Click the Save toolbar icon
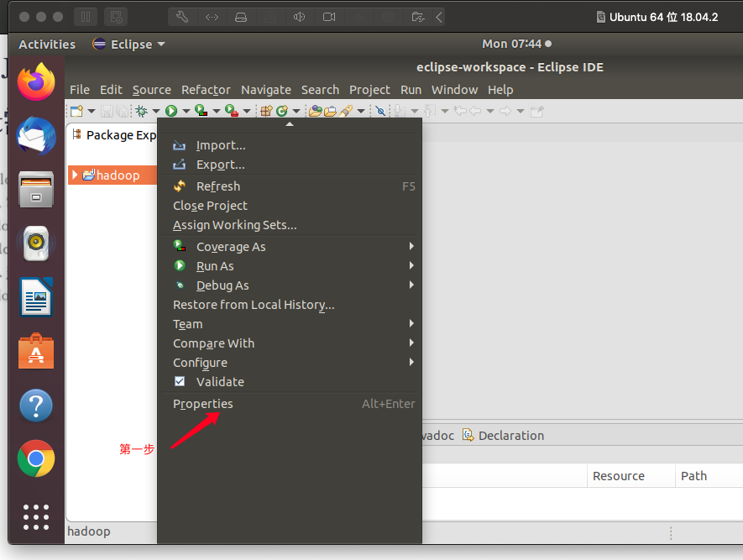The height and width of the screenshot is (560, 743). pyautogui.click(x=107, y=112)
